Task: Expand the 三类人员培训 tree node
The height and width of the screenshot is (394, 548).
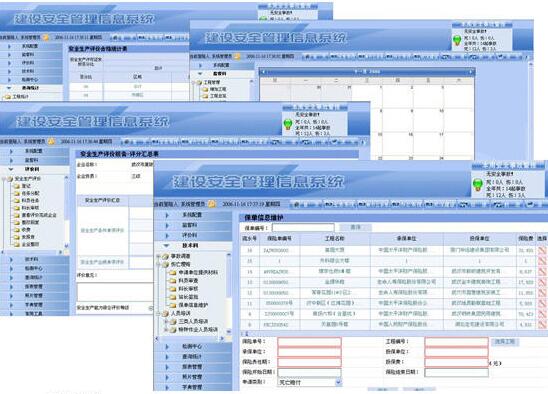Action: click(x=166, y=321)
